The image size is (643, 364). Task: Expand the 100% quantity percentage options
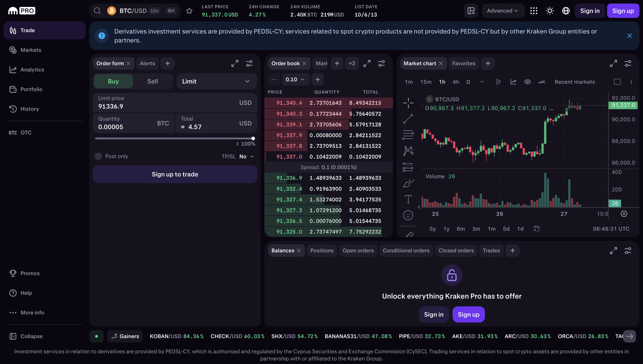pos(245,144)
